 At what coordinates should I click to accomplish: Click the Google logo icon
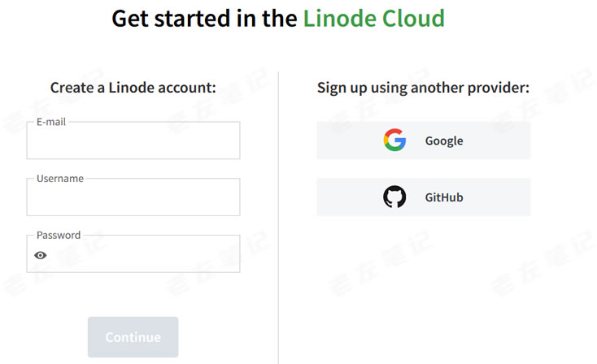pos(394,141)
